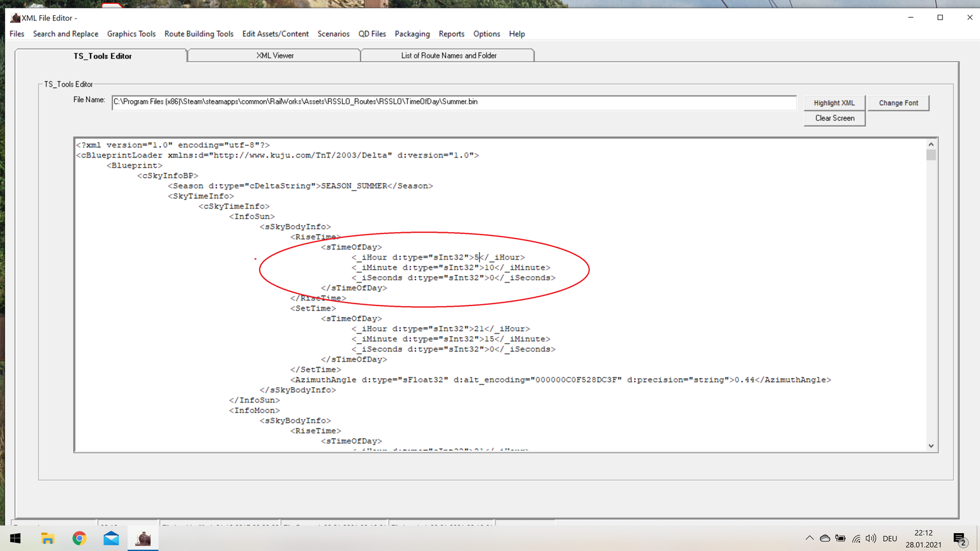Open the taskbar clock and date

923,538
